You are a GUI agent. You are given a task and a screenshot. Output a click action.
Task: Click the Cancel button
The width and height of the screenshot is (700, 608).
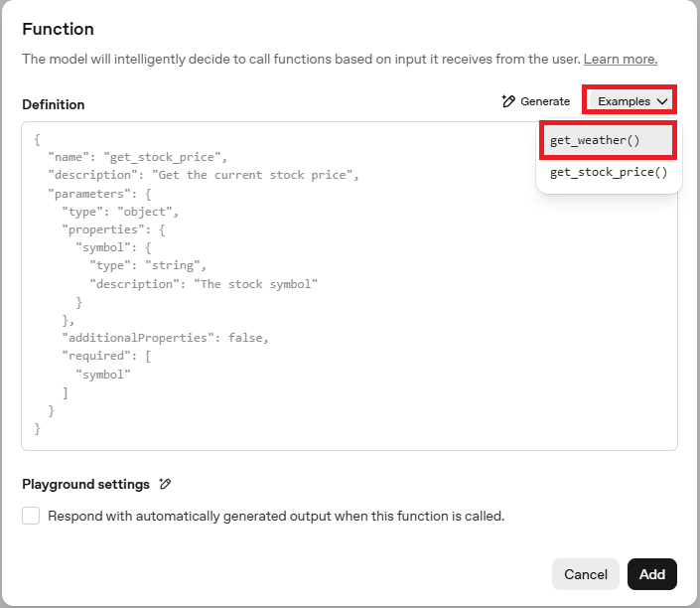(585, 574)
